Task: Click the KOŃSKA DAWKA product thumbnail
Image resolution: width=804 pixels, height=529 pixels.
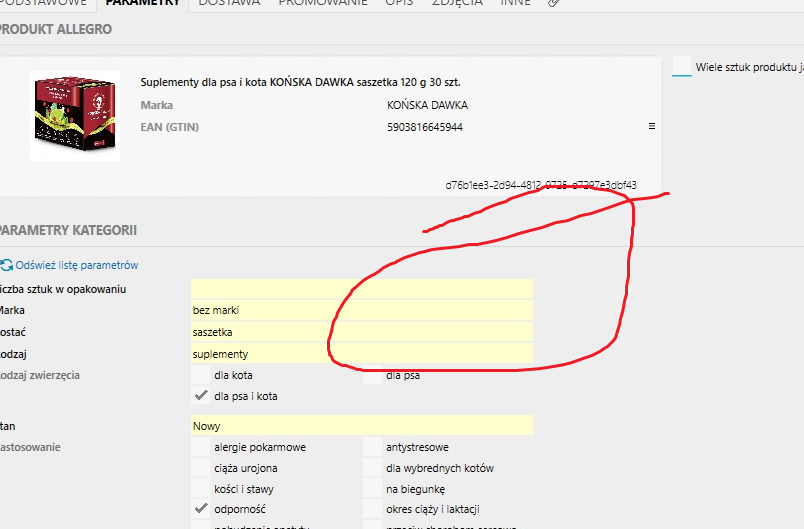Action: pyautogui.click(x=75, y=116)
